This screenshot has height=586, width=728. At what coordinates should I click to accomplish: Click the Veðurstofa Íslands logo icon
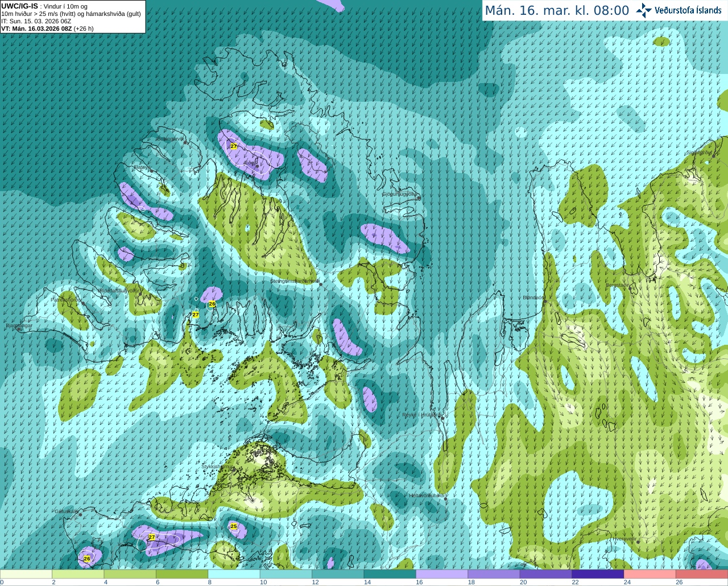[x=644, y=10]
